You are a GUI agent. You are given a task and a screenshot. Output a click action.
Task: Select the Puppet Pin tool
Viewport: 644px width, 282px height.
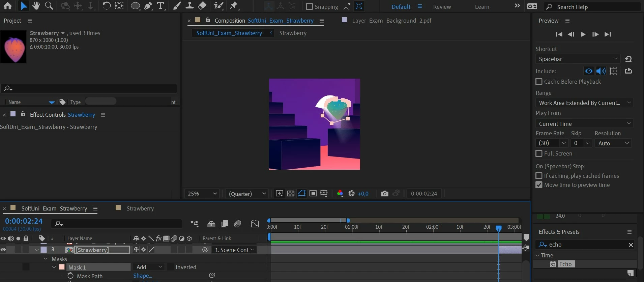234,6
